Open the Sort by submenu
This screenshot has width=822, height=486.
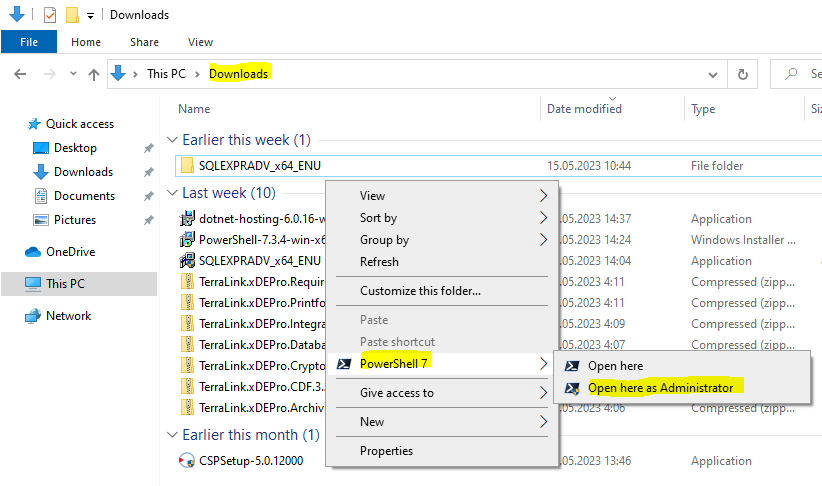pyautogui.click(x=442, y=218)
